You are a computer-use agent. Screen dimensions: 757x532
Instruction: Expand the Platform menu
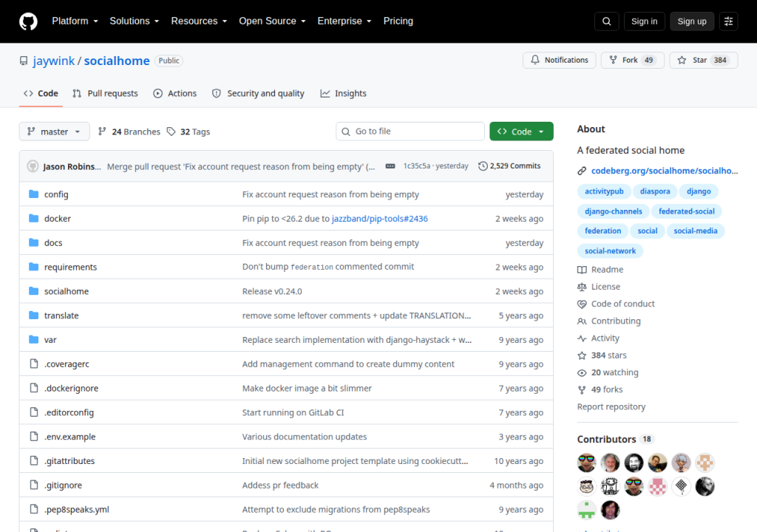[75, 21]
